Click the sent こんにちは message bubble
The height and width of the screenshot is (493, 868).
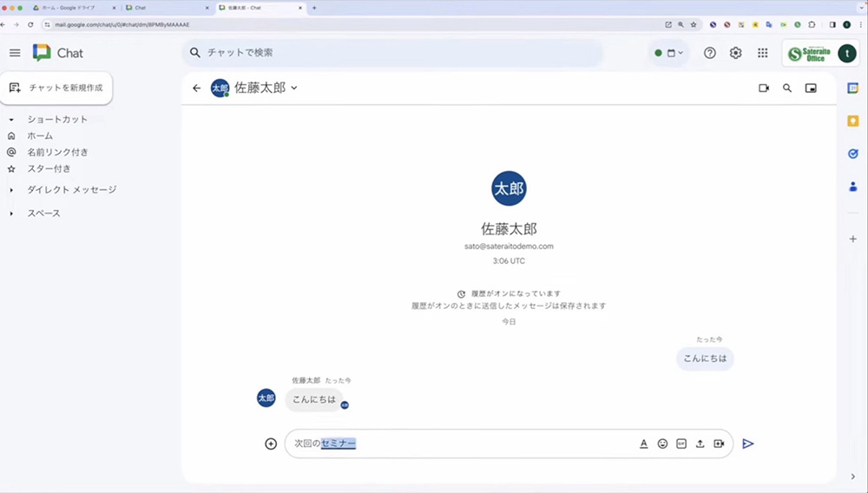tap(705, 358)
